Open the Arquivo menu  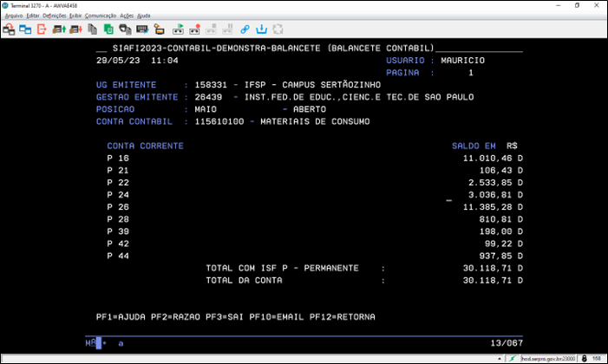pyautogui.click(x=14, y=16)
